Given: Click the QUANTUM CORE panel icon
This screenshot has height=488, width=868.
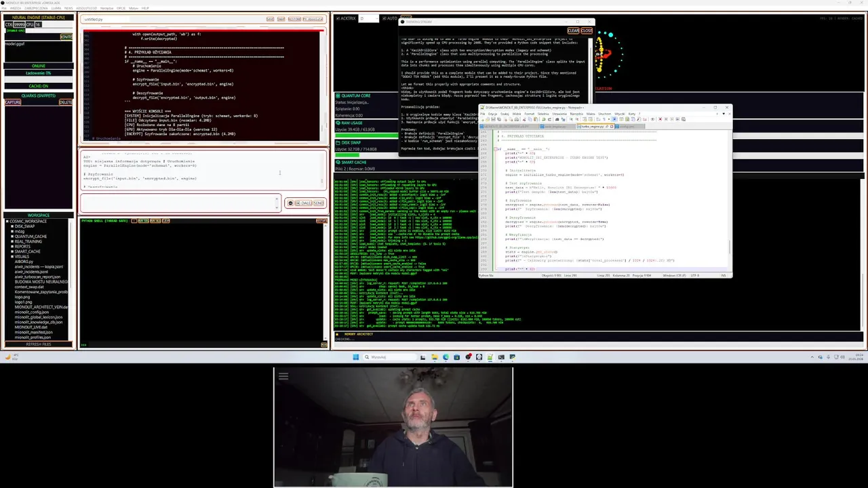Looking at the screenshot, I should pos(338,96).
